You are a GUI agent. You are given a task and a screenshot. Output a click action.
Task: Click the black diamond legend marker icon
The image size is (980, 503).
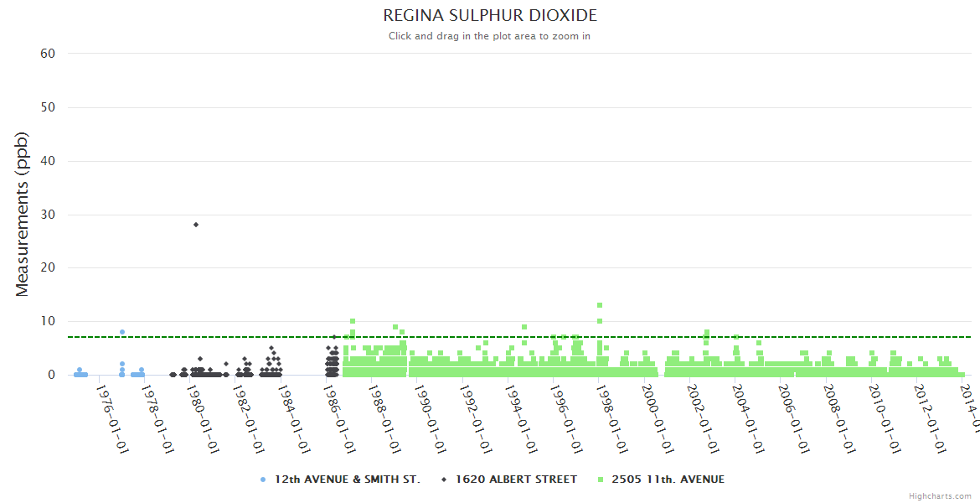(443, 480)
